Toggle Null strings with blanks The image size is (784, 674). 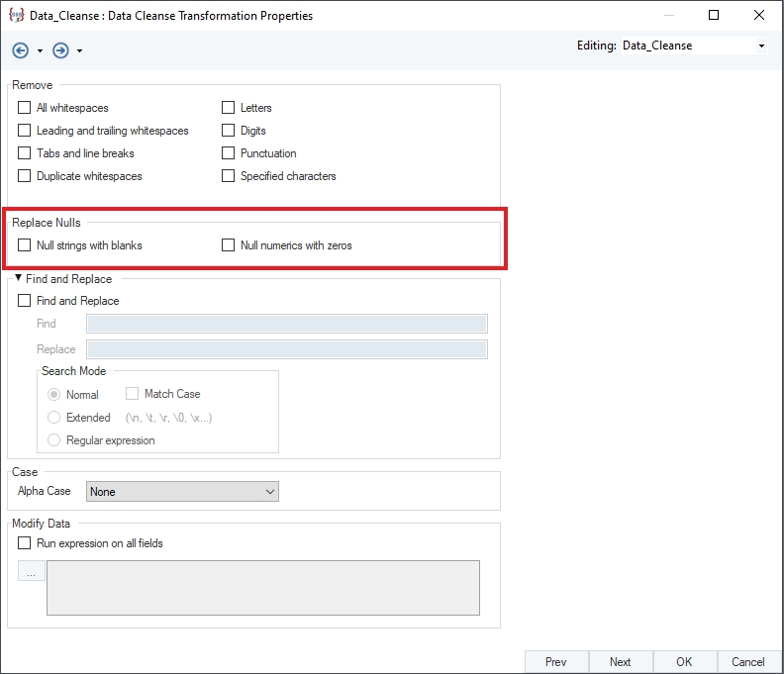pyautogui.click(x=25, y=245)
